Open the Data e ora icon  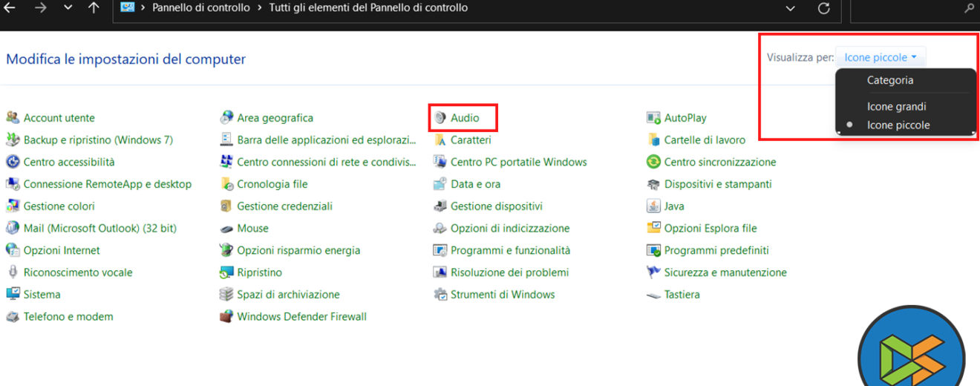440,184
